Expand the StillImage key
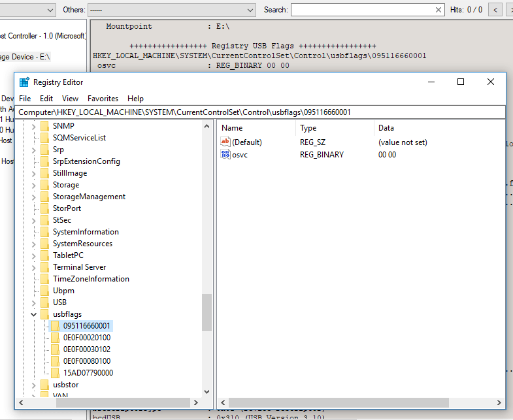 (x=34, y=173)
